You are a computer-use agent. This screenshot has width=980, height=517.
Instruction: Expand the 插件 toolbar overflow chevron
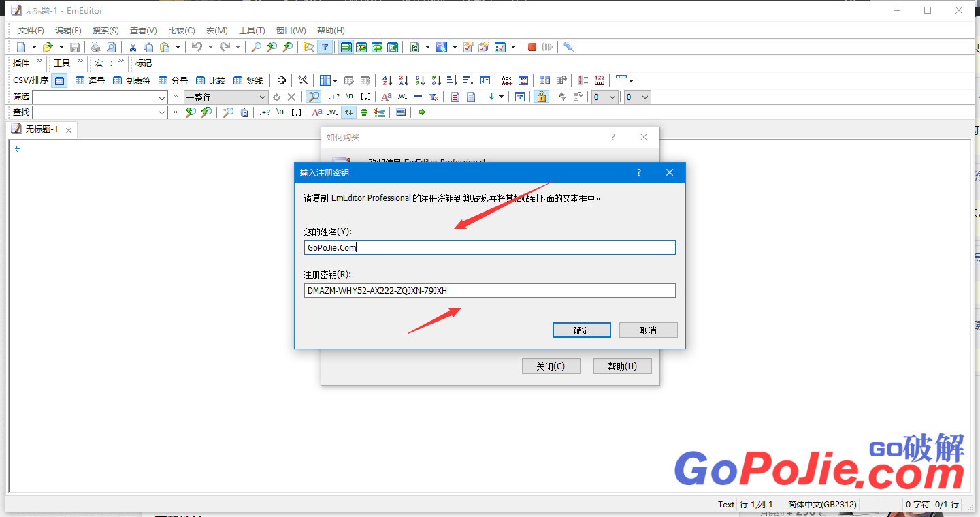pos(39,61)
